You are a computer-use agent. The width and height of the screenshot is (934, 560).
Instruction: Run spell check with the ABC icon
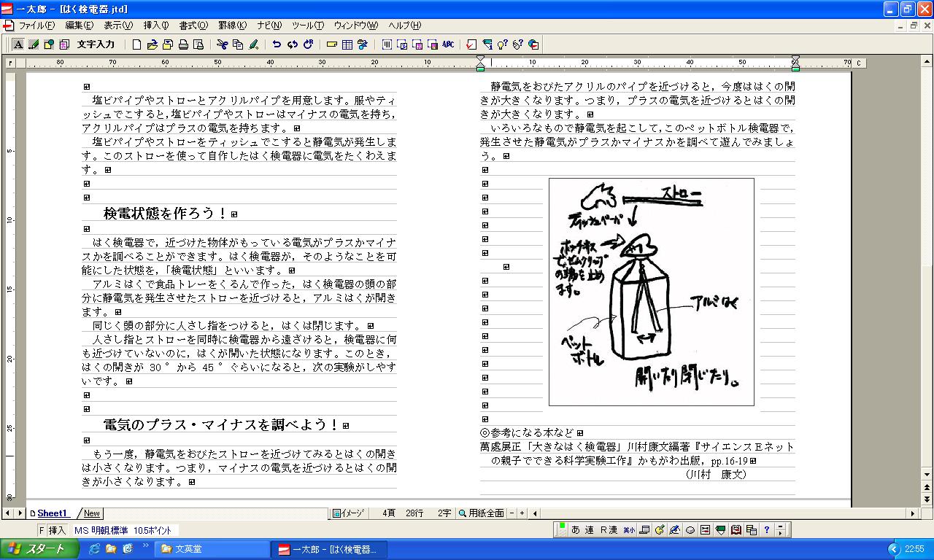click(448, 44)
